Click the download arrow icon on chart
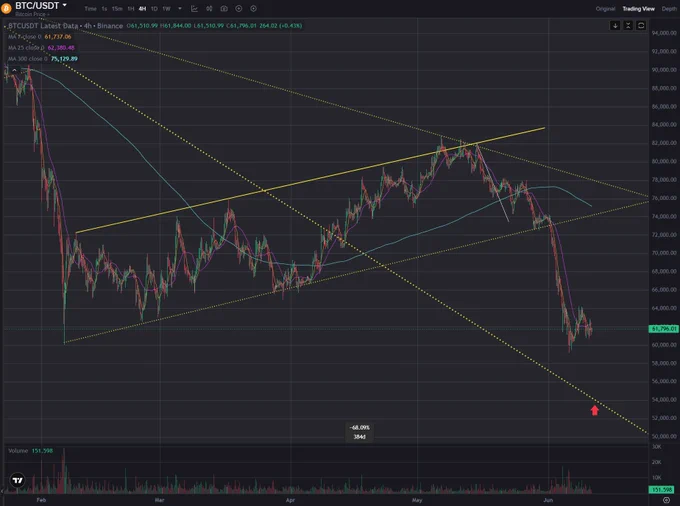680x506 pixels. tap(615, 26)
